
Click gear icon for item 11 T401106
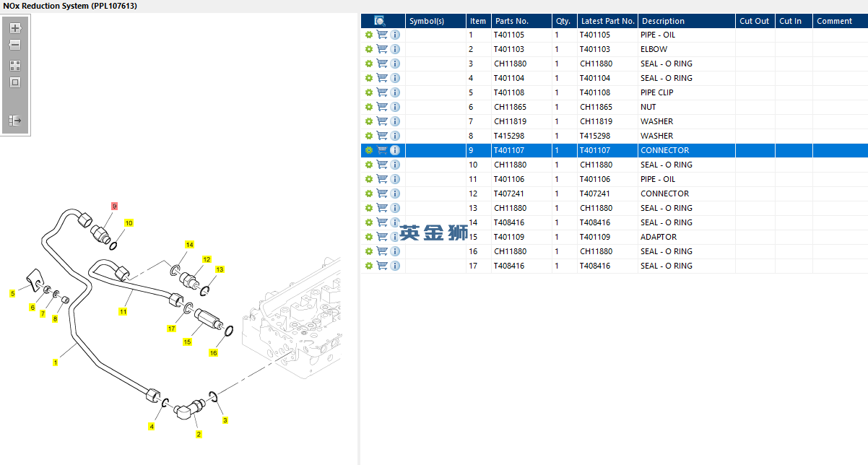369,179
